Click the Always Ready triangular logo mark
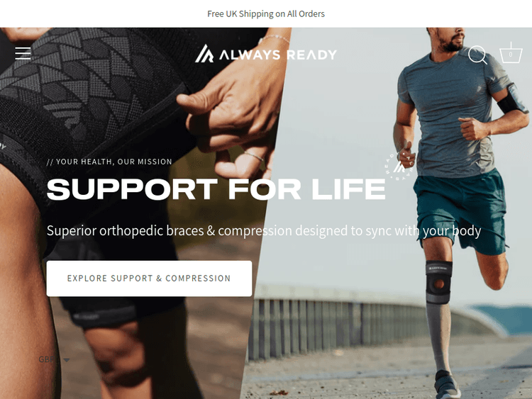This screenshot has width=532, height=399. click(x=204, y=54)
